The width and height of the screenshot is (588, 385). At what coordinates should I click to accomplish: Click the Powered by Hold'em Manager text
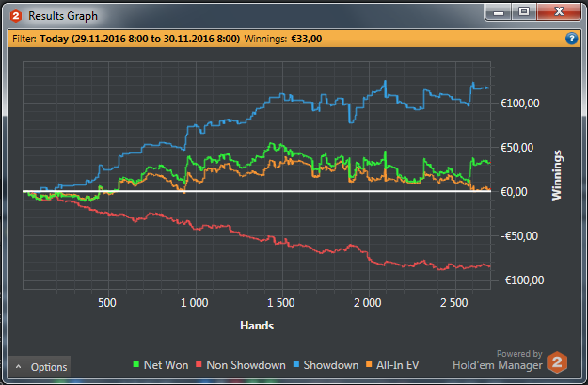498,360
